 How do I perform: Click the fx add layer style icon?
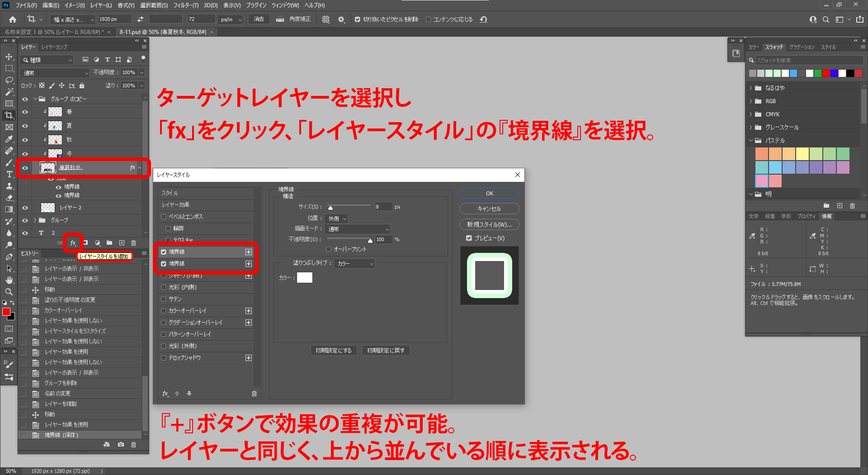click(73, 243)
